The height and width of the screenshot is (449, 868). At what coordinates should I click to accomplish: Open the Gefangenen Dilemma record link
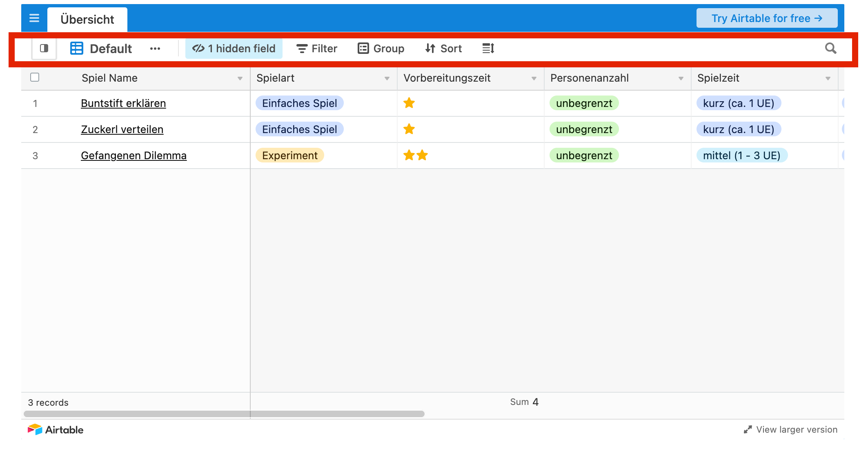(x=134, y=156)
